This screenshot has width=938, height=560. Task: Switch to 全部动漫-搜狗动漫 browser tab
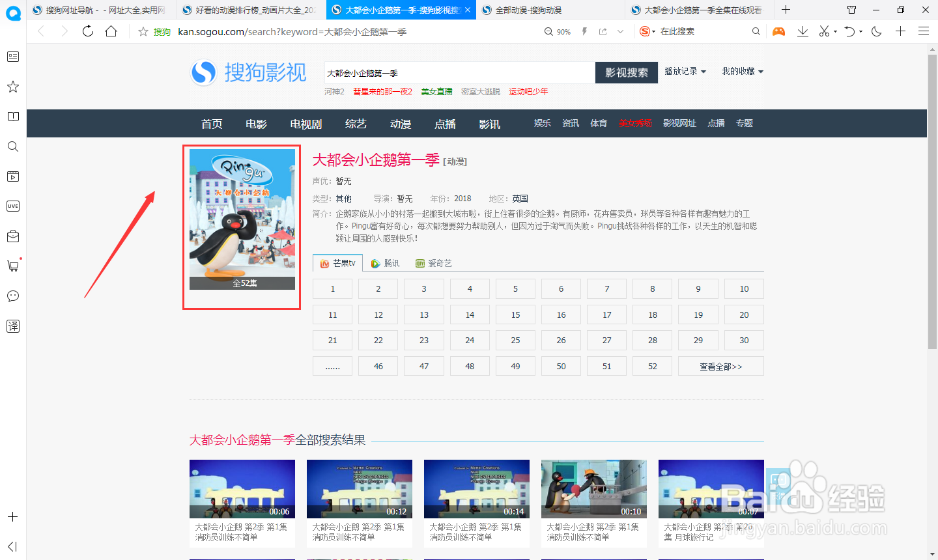(550, 10)
